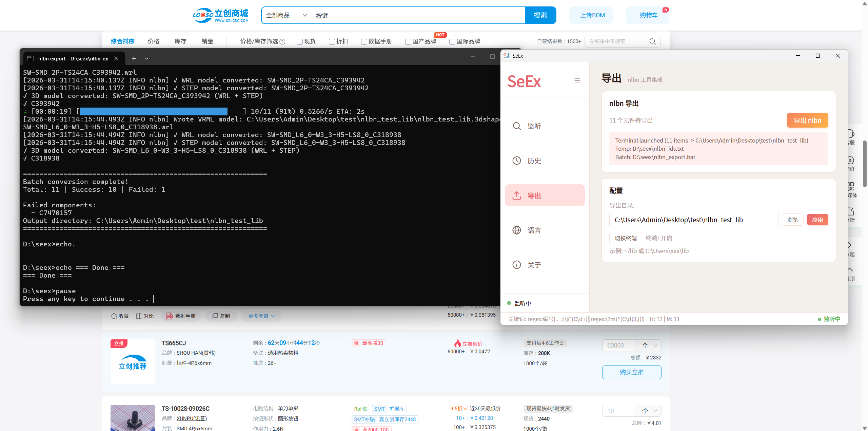Open the 关于 about section

coord(534,265)
